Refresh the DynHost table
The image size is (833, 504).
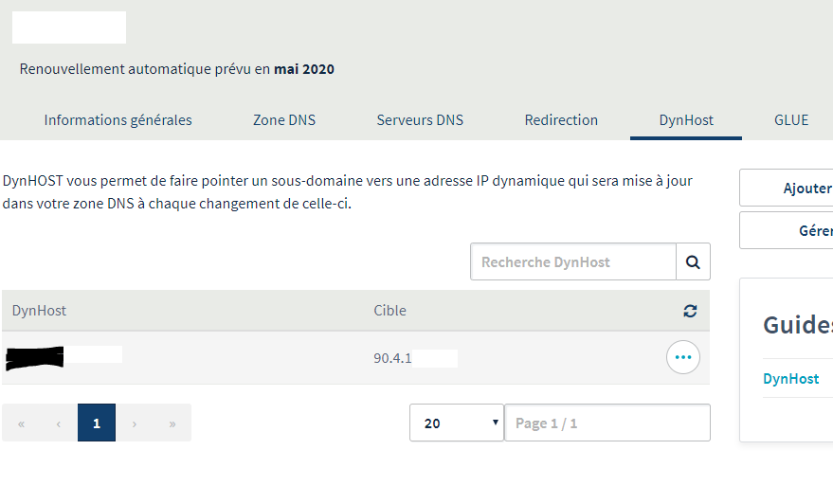click(690, 311)
